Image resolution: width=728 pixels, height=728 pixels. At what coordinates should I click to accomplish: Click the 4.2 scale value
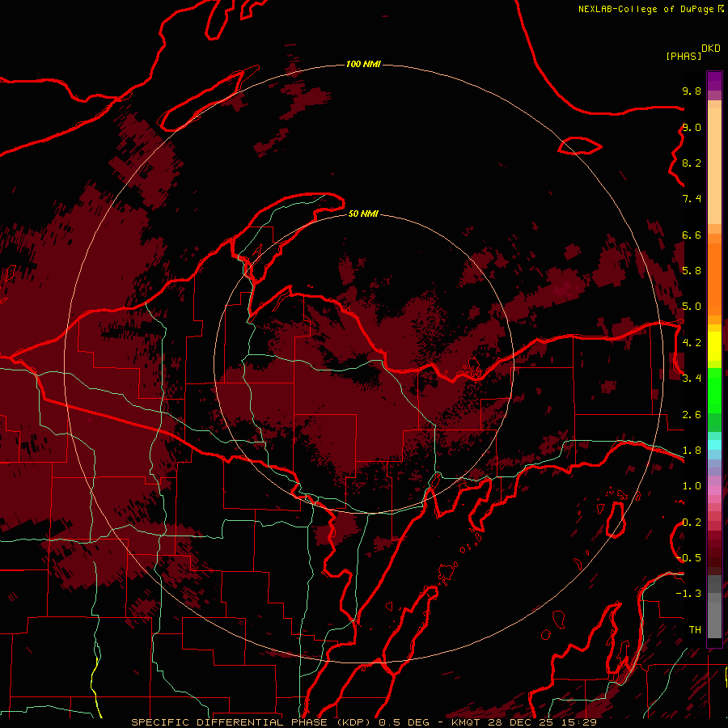point(692,343)
